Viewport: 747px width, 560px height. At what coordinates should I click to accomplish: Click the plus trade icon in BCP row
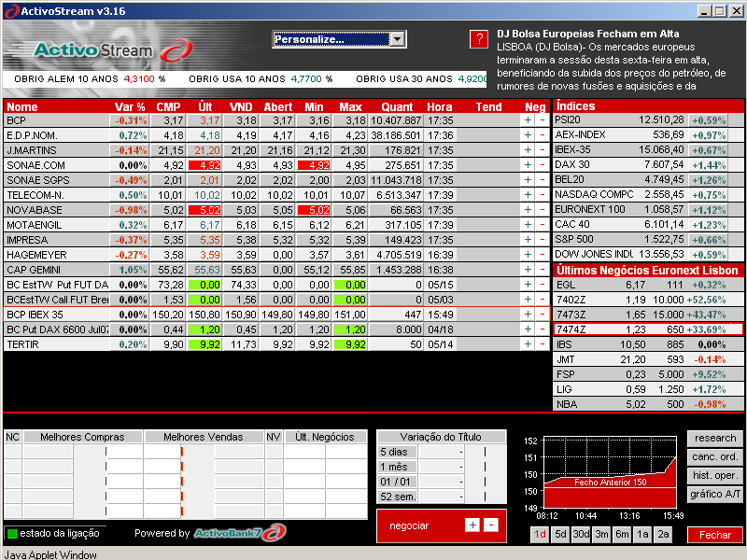(x=528, y=120)
